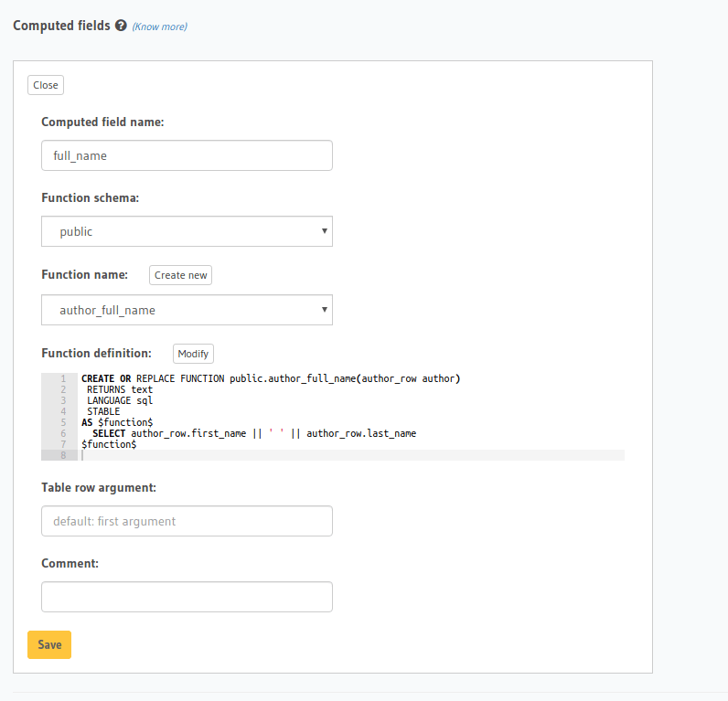Click the CREATE OR REPLACE FUNCTION code line

(x=270, y=378)
